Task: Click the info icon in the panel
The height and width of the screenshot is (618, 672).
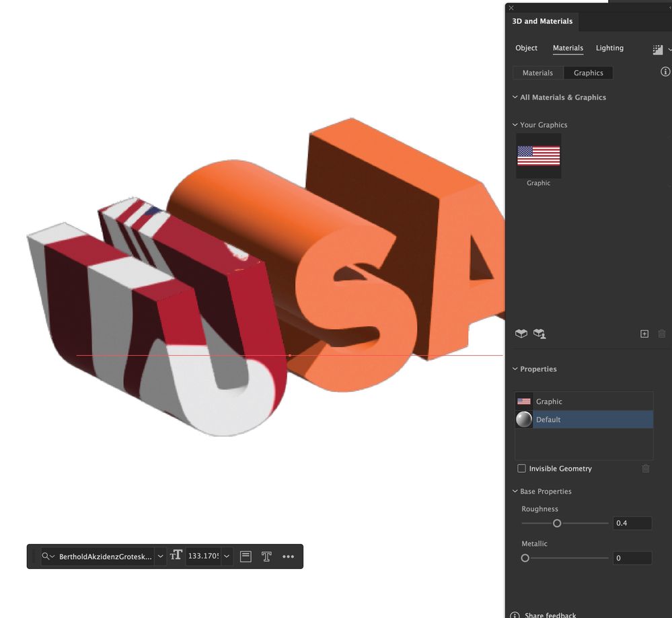Action: (x=665, y=71)
